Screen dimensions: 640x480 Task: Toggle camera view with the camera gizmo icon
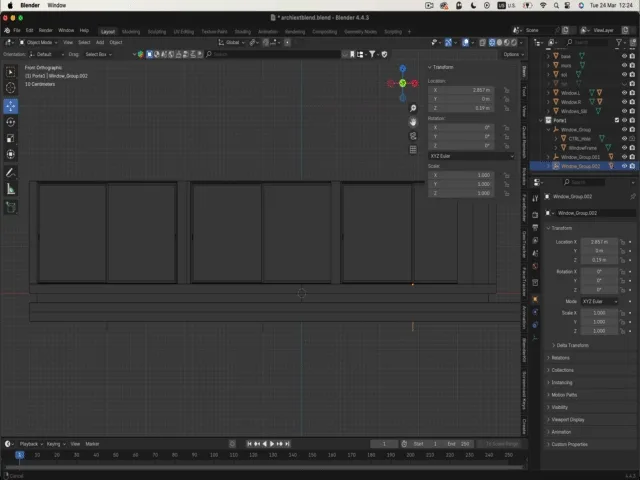(x=413, y=136)
